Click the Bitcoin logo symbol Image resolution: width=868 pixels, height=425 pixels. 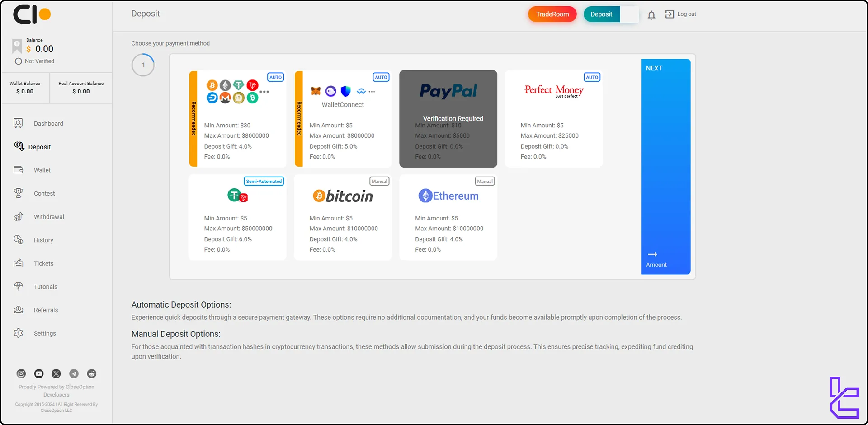[x=319, y=196]
